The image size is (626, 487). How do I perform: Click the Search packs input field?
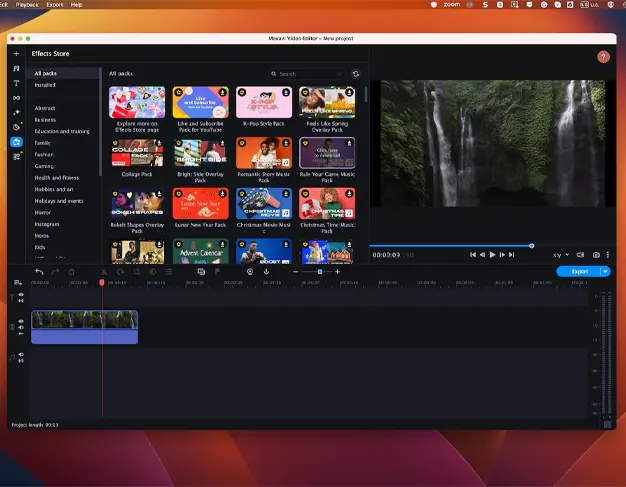pyautogui.click(x=306, y=74)
